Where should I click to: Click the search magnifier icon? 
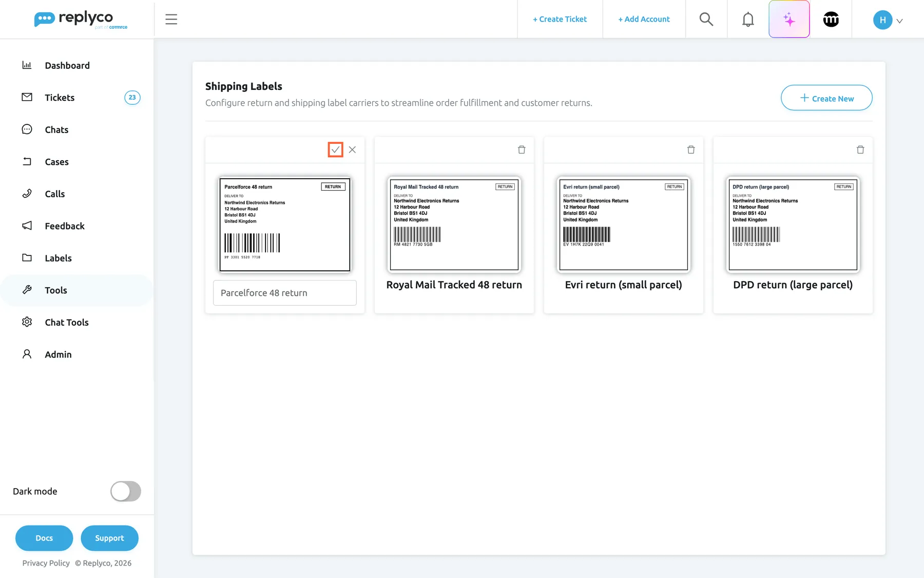706,20
